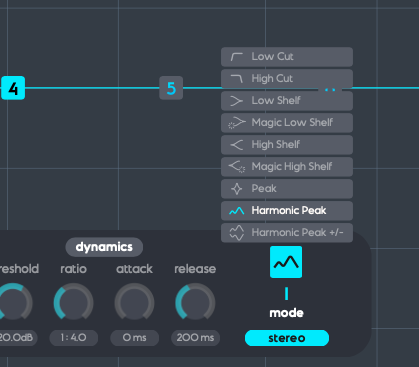Adjust the release knob
The image size is (419, 367).
[195, 303]
